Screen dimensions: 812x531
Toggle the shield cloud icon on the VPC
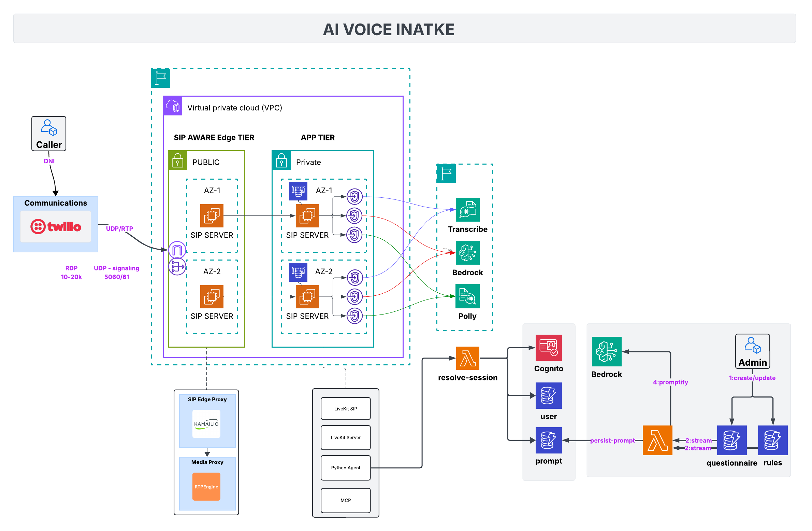coord(172,105)
